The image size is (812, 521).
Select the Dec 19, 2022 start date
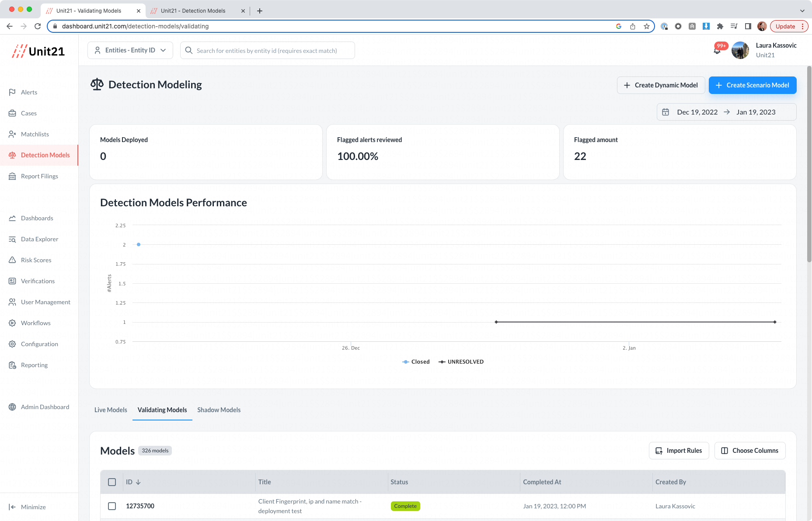pyautogui.click(x=697, y=112)
